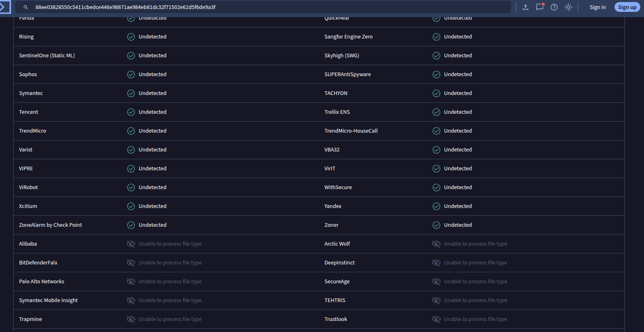
Task: Click the crossed-eye icon for Trapmine
Action: [x=131, y=319]
